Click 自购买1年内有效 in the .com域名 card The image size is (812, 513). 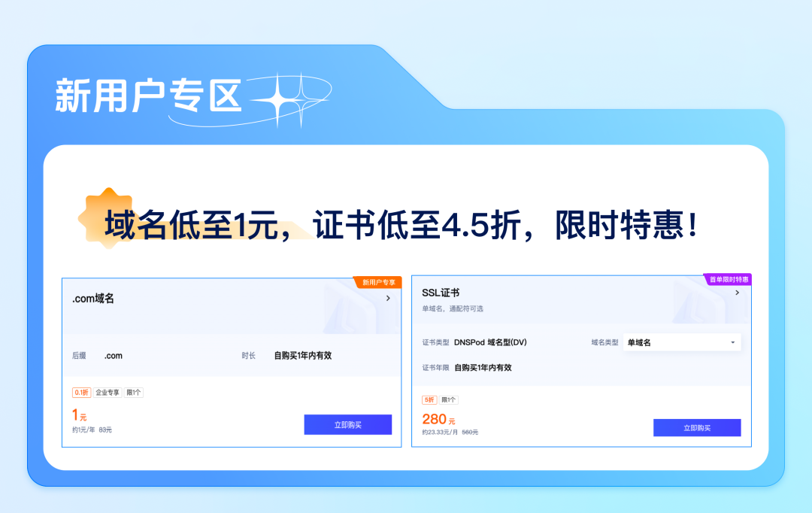(x=303, y=356)
